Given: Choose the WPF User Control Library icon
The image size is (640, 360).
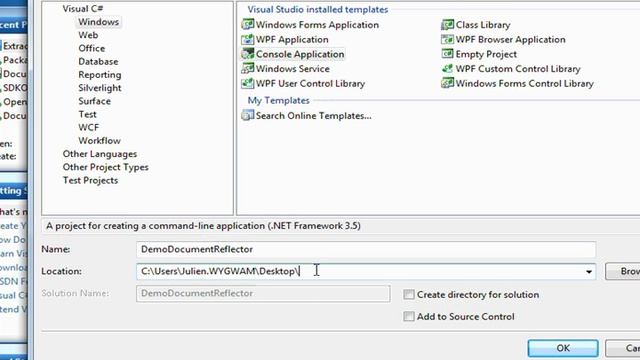Looking at the screenshot, I should [x=247, y=83].
